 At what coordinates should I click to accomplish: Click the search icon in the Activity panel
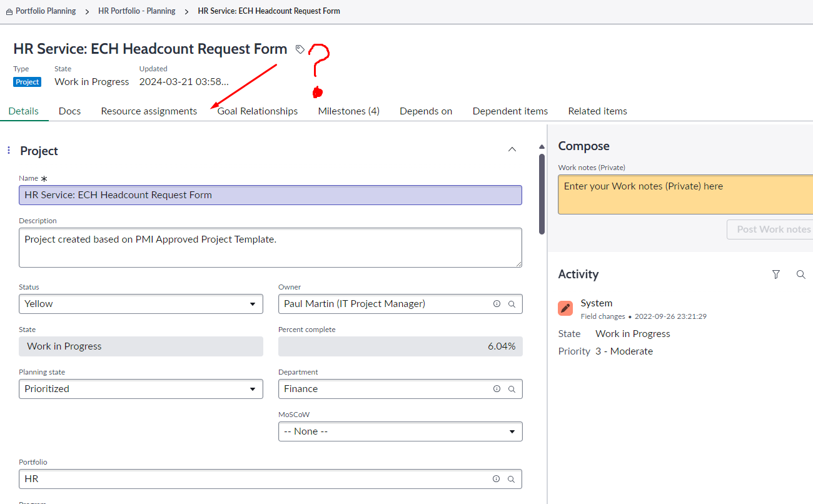pos(801,274)
